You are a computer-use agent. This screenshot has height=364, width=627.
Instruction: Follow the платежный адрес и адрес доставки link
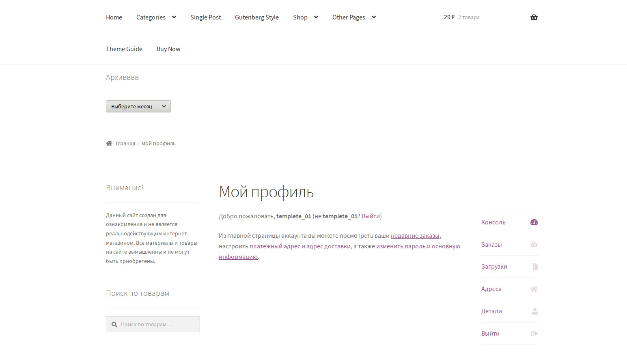[x=300, y=246]
